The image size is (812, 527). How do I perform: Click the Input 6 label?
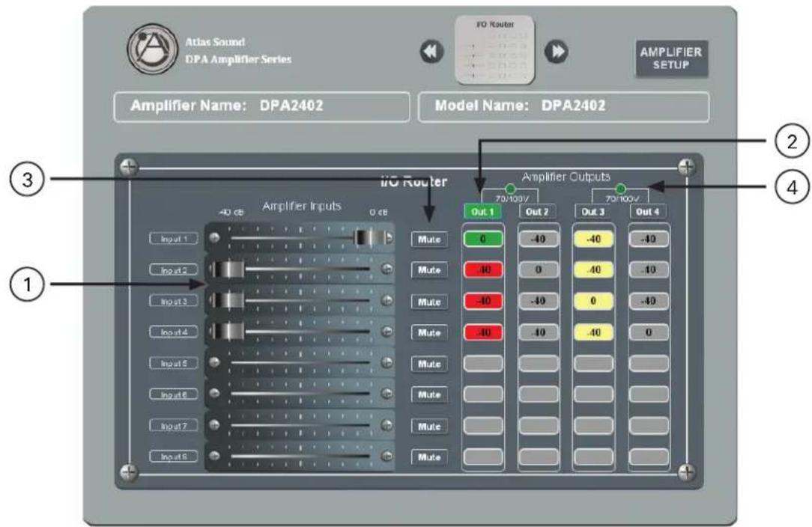tap(174, 394)
